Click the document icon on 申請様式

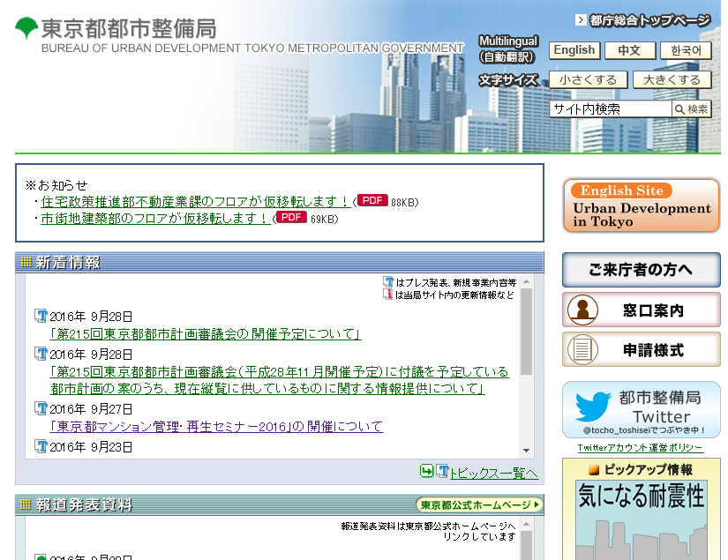pyautogui.click(x=582, y=347)
